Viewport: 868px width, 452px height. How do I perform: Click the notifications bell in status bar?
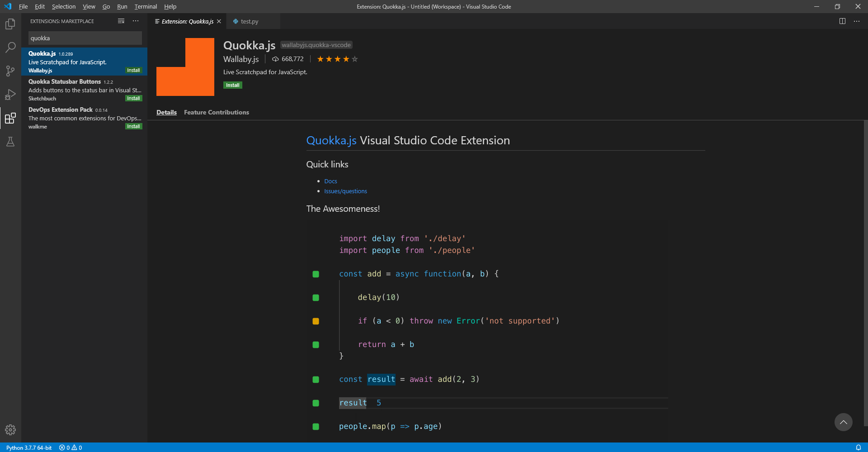[859, 447]
